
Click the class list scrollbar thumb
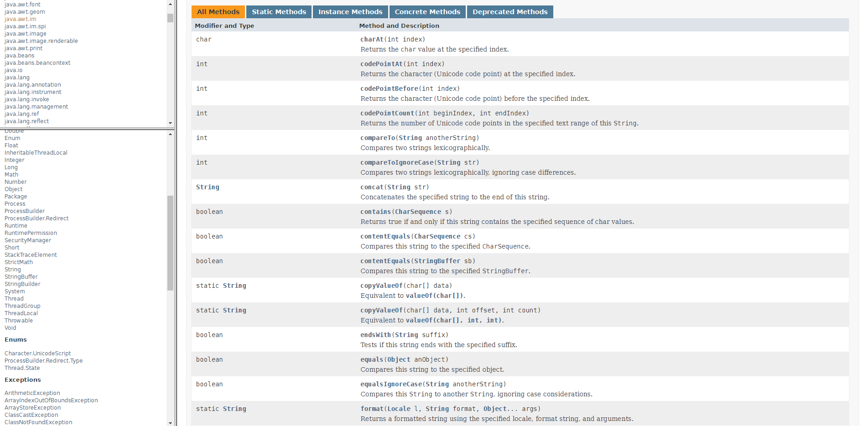170,243
